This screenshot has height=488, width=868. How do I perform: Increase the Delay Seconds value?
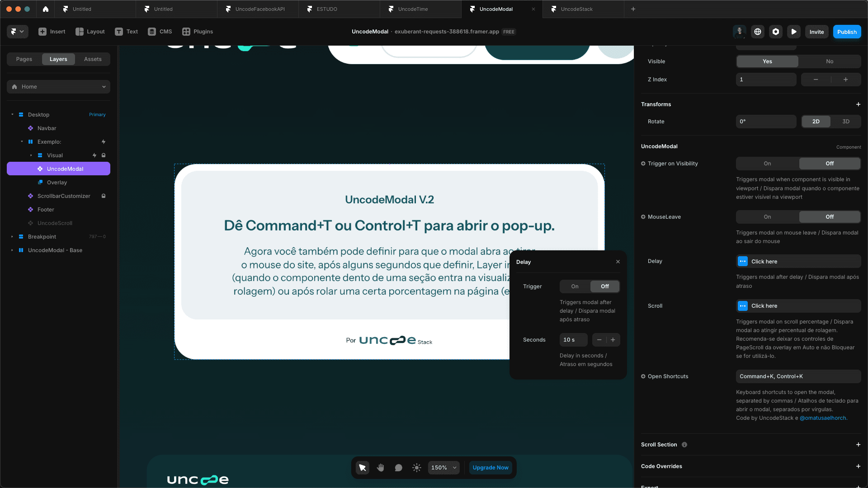click(x=613, y=340)
